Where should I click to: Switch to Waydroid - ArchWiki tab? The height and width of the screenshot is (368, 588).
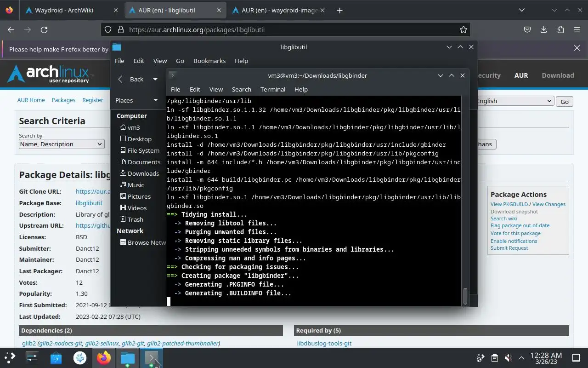71,10
